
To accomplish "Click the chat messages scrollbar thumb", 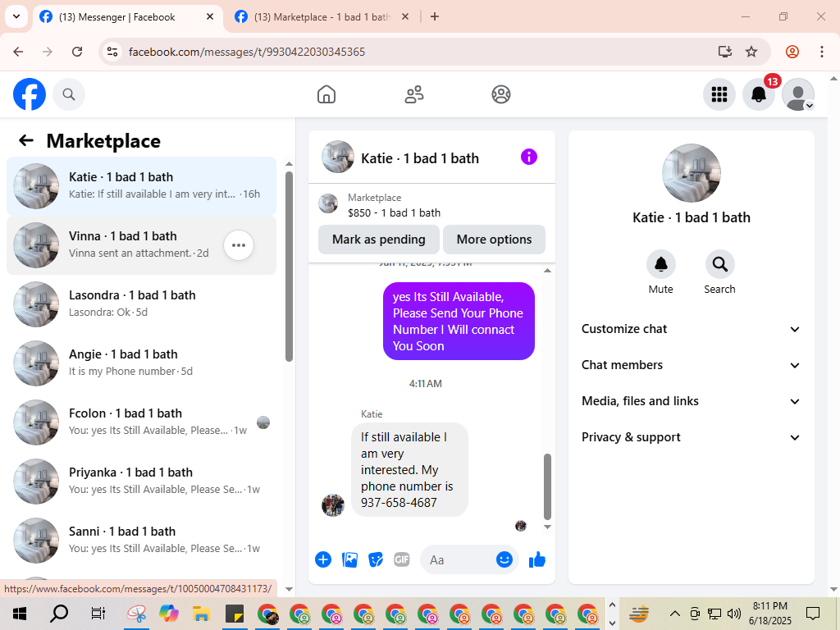I will pos(547,486).
